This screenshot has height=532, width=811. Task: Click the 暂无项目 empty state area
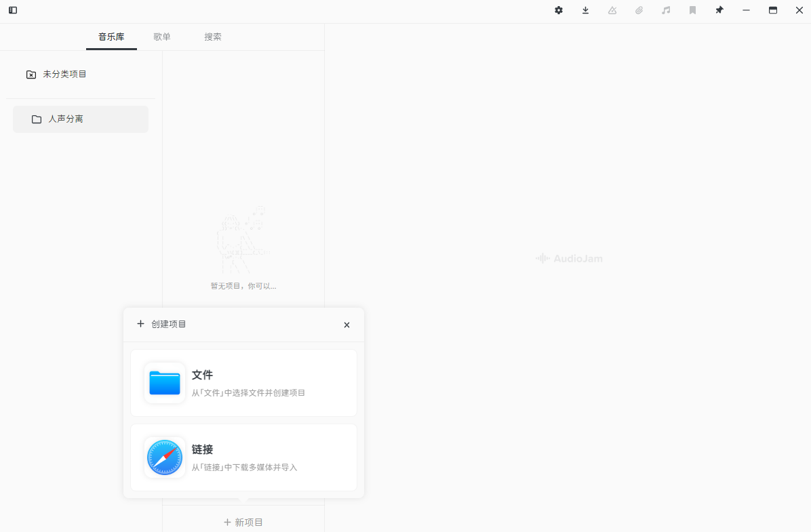pos(243,285)
